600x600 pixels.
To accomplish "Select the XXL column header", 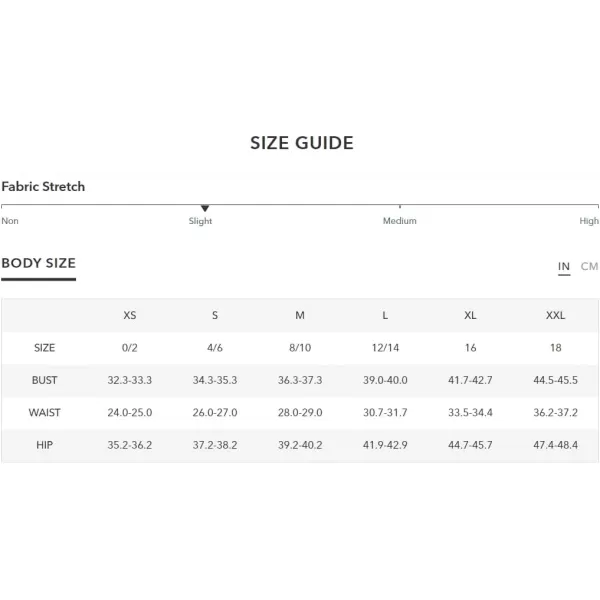I will click(555, 315).
